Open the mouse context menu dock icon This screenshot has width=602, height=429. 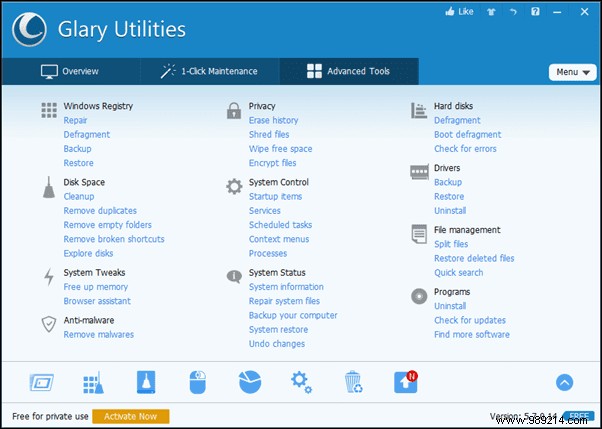pyautogui.click(x=198, y=383)
